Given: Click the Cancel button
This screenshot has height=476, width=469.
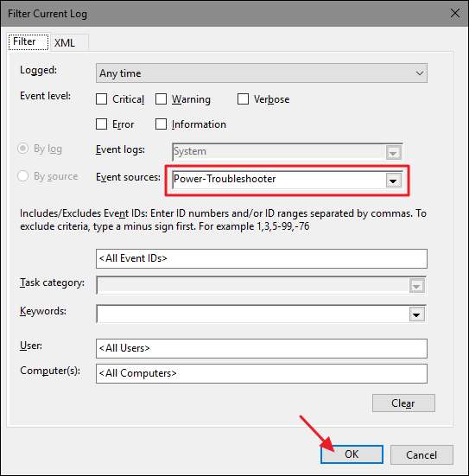Looking at the screenshot, I should 421,454.
